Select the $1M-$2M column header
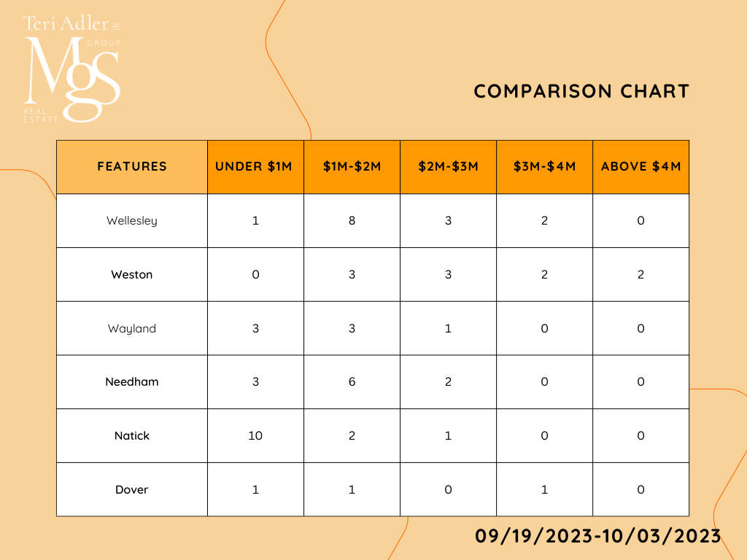Image resolution: width=747 pixels, height=560 pixels. pyautogui.click(x=352, y=166)
